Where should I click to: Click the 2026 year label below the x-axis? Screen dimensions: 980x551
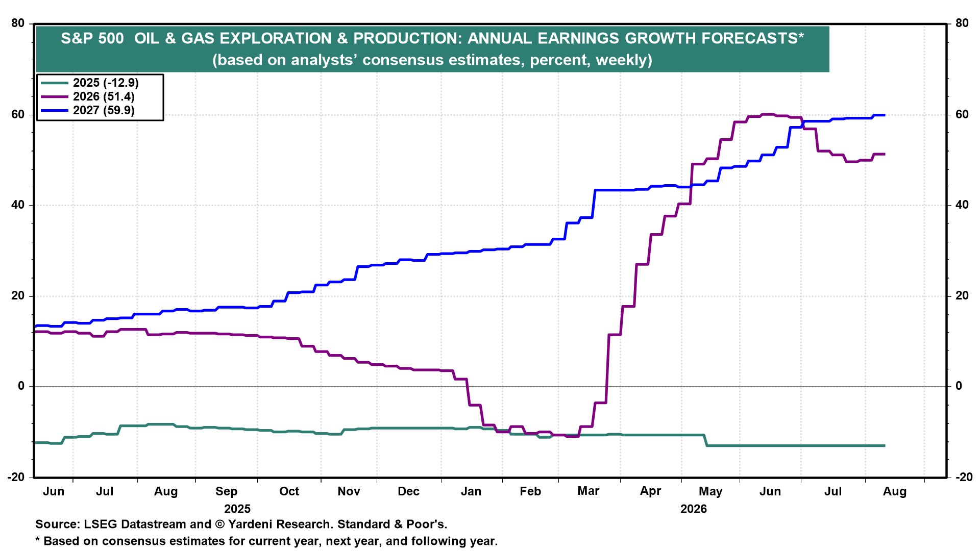point(694,509)
